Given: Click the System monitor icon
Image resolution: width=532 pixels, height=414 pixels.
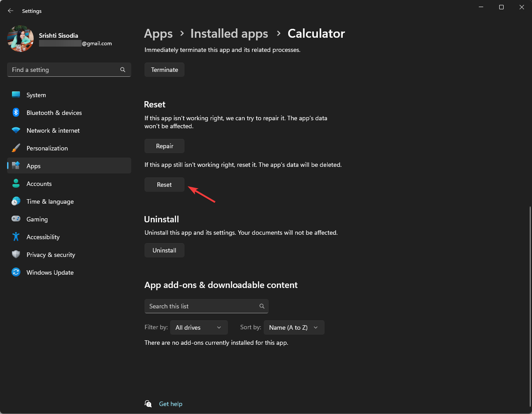Looking at the screenshot, I should click(16, 95).
